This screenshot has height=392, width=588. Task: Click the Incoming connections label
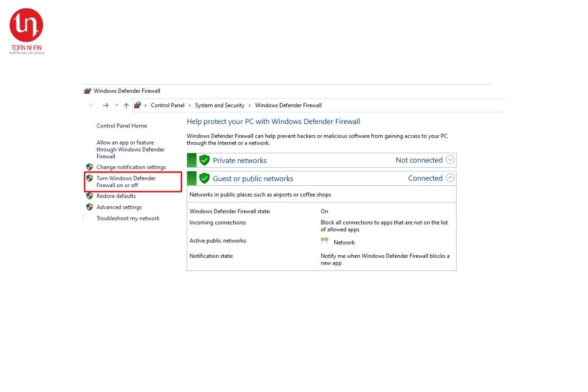pyautogui.click(x=218, y=222)
